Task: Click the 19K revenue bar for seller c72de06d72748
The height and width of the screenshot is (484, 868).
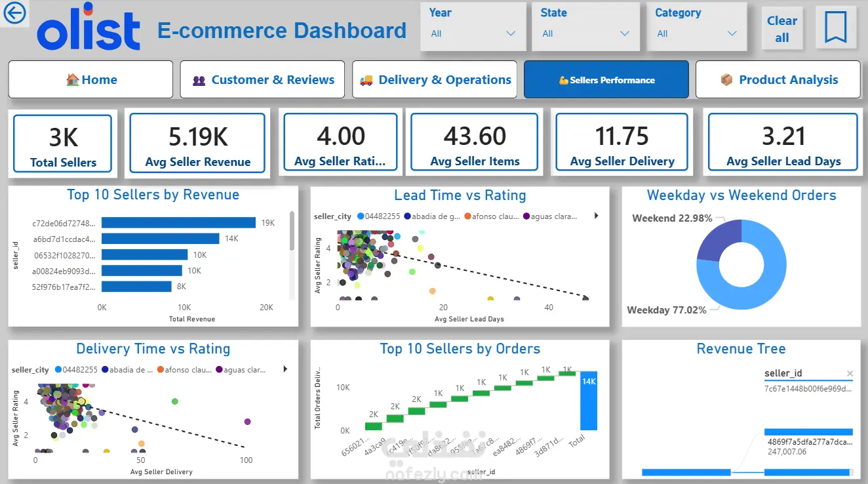Action: pyautogui.click(x=178, y=223)
